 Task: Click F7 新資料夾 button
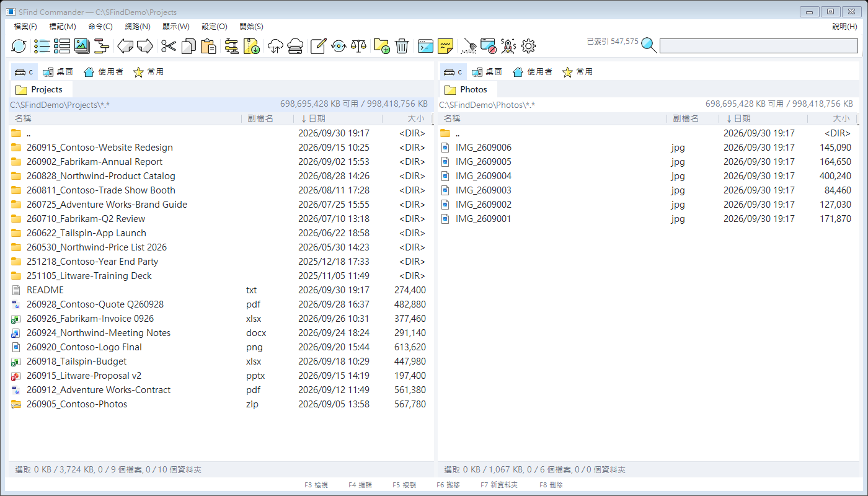point(499,485)
